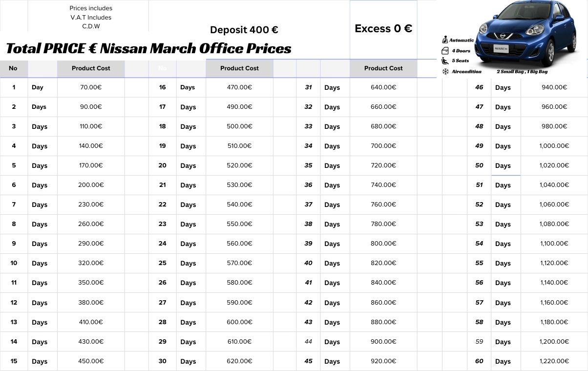Click the Deposit 400 € heading

click(244, 30)
